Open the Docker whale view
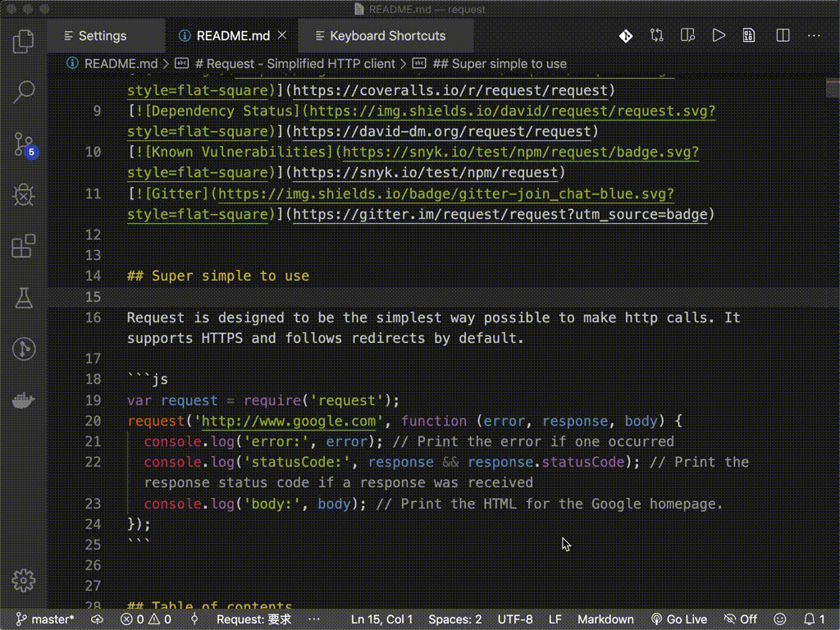This screenshot has width=840, height=630. (x=23, y=400)
